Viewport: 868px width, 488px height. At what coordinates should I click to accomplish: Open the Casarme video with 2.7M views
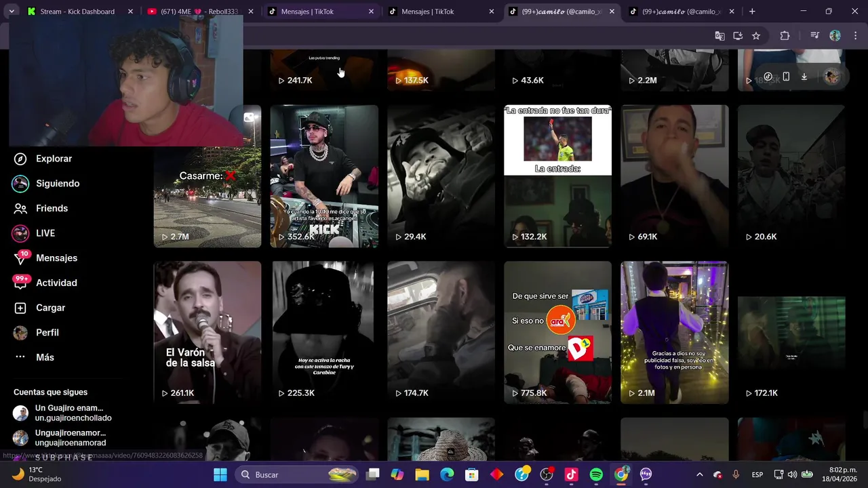click(x=207, y=176)
